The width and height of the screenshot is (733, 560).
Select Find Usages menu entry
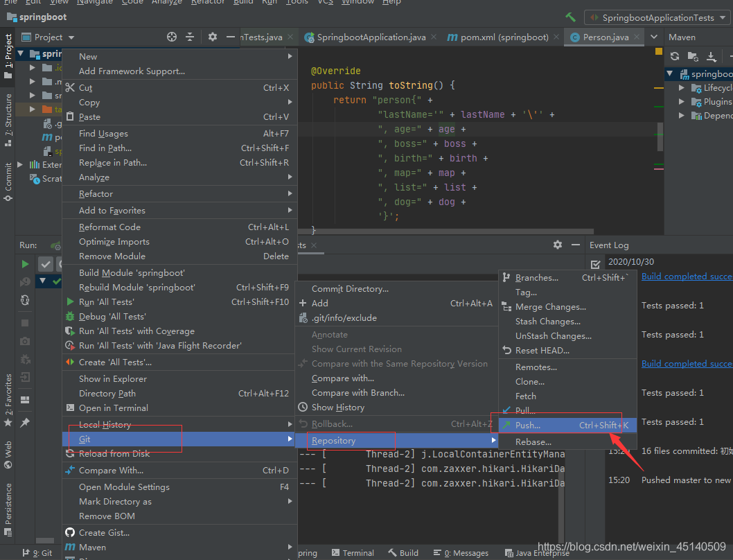[x=180, y=134]
